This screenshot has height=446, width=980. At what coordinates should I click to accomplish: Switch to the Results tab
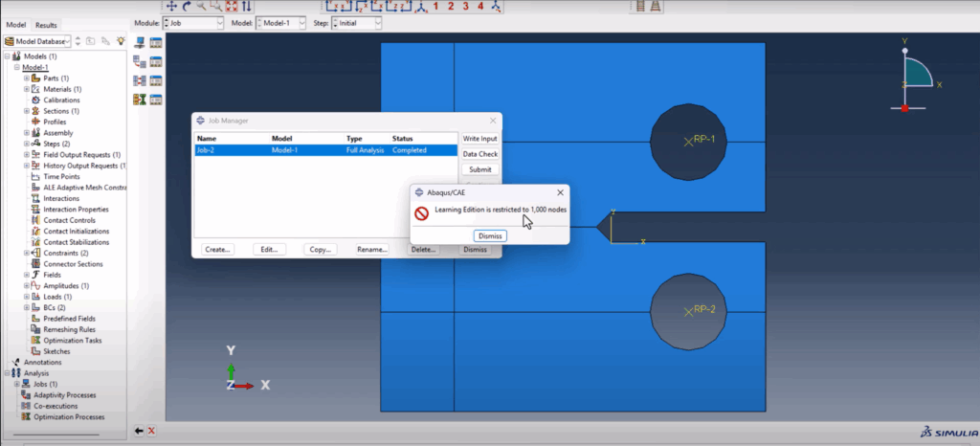click(x=46, y=25)
